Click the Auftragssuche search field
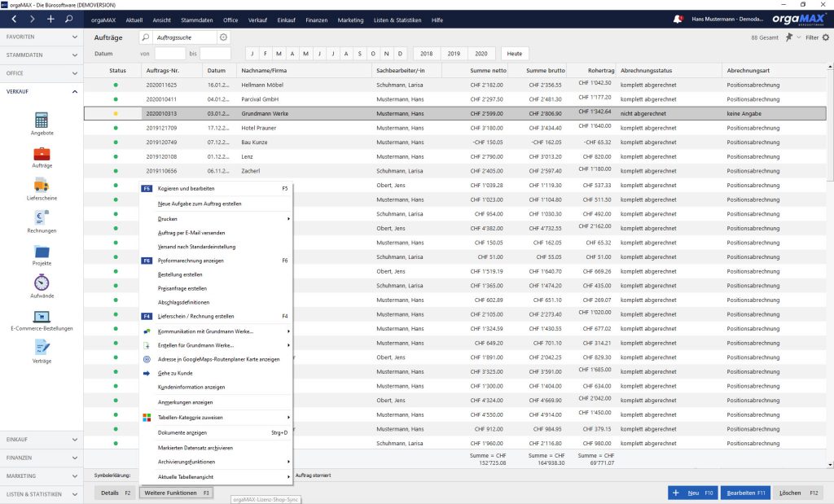Screen dimensions: 834x504 (185, 37)
